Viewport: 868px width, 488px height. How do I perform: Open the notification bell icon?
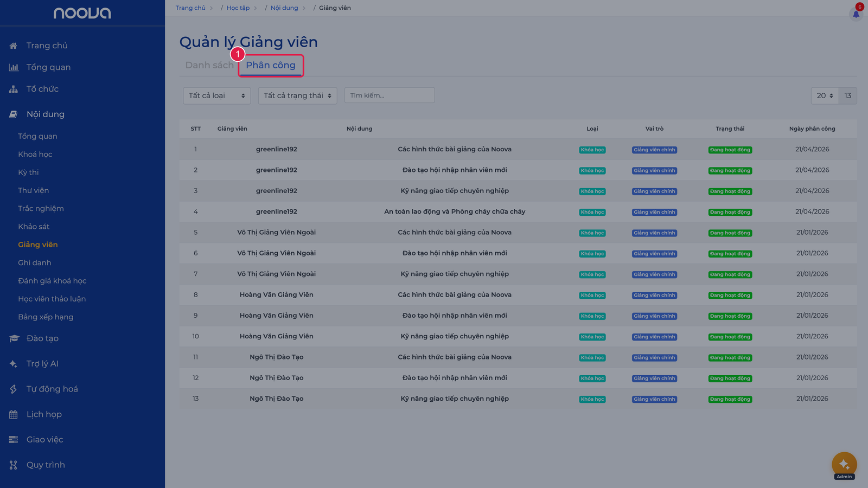pos(856,14)
